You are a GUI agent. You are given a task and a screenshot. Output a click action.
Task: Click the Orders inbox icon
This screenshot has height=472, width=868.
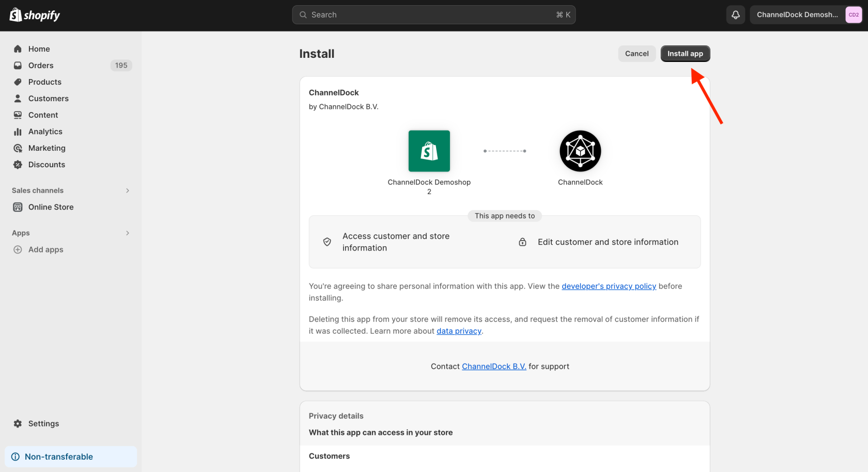pos(18,66)
